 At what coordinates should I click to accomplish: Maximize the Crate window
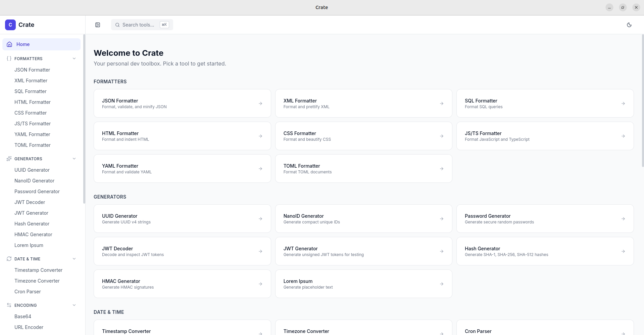pos(623,7)
